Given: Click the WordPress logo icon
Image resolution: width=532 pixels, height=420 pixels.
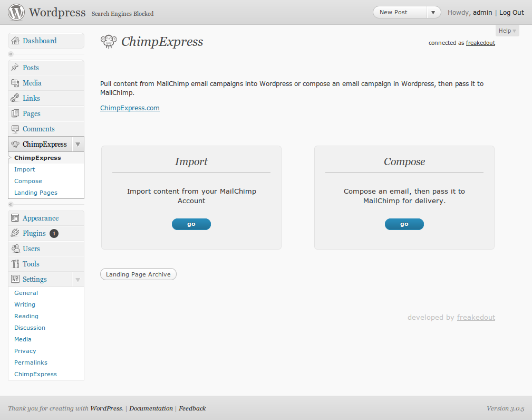Looking at the screenshot, I should (16, 12).
